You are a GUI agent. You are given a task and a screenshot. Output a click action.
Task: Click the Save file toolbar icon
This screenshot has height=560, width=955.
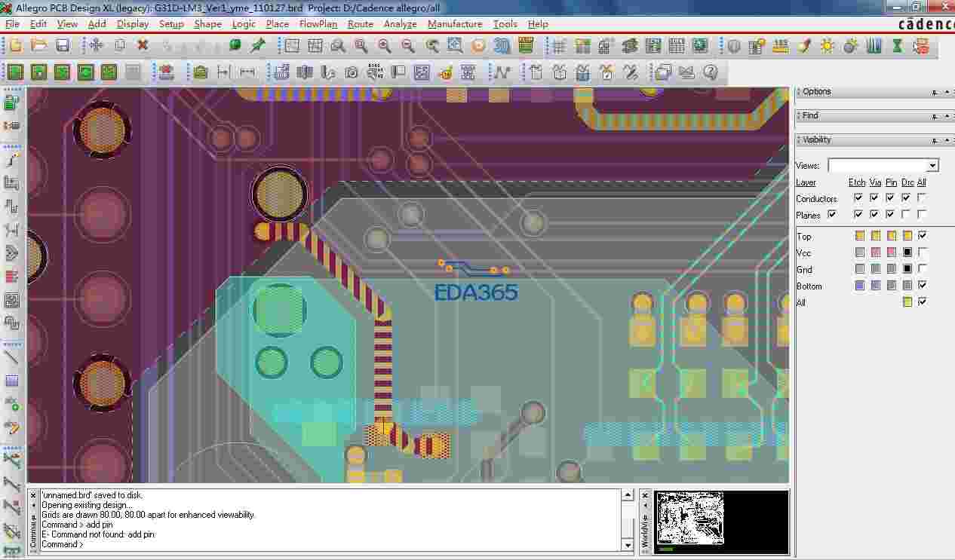(x=63, y=46)
